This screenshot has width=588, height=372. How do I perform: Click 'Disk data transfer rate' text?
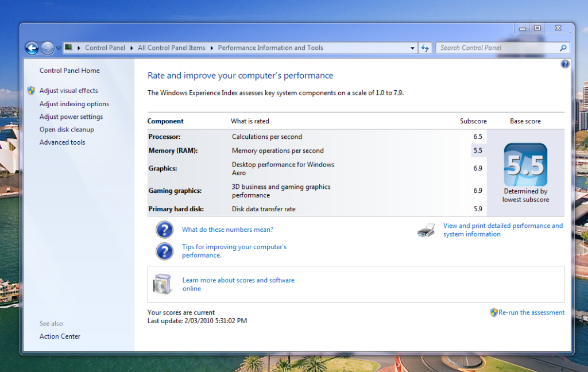[264, 209]
